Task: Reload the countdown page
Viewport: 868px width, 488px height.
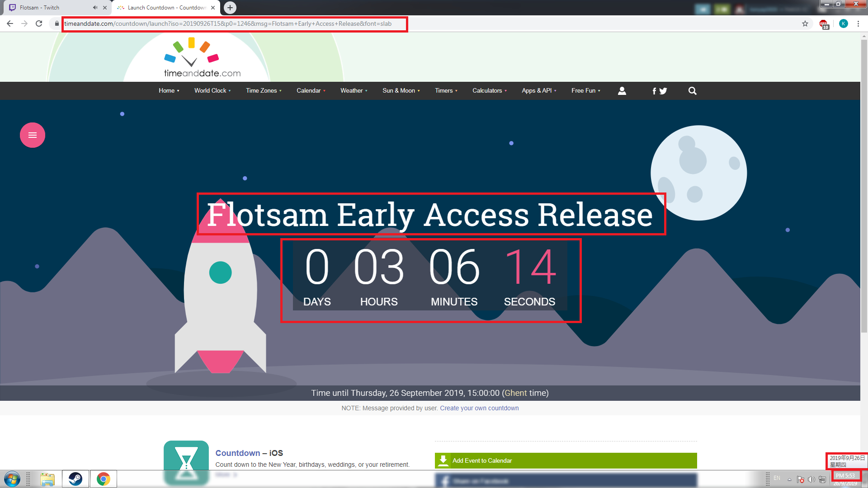Action: [39, 23]
